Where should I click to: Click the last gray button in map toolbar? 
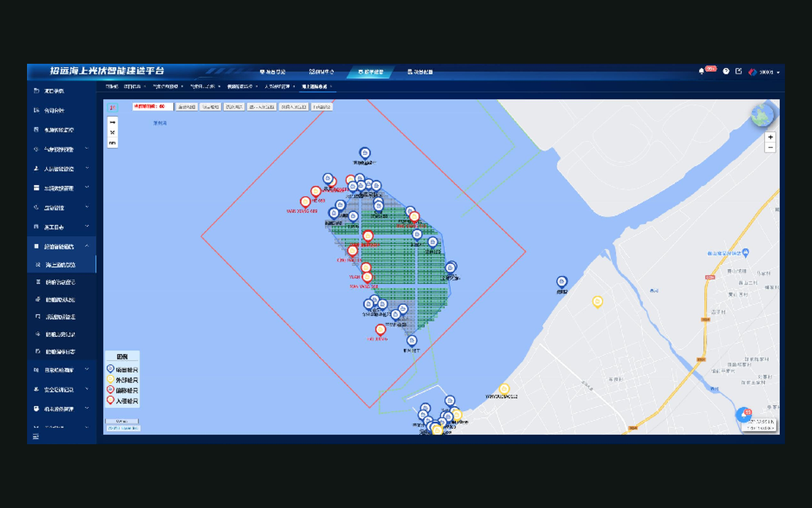tap(322, 107)
